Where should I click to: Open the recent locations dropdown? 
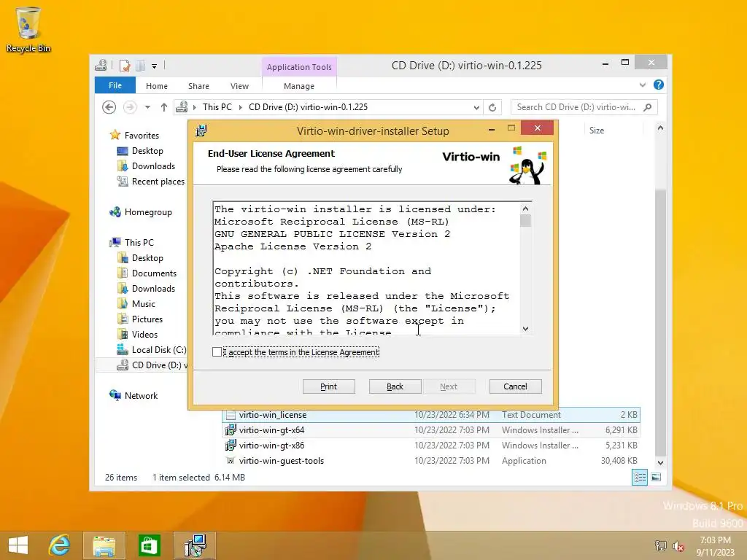(x=147, y=107)
